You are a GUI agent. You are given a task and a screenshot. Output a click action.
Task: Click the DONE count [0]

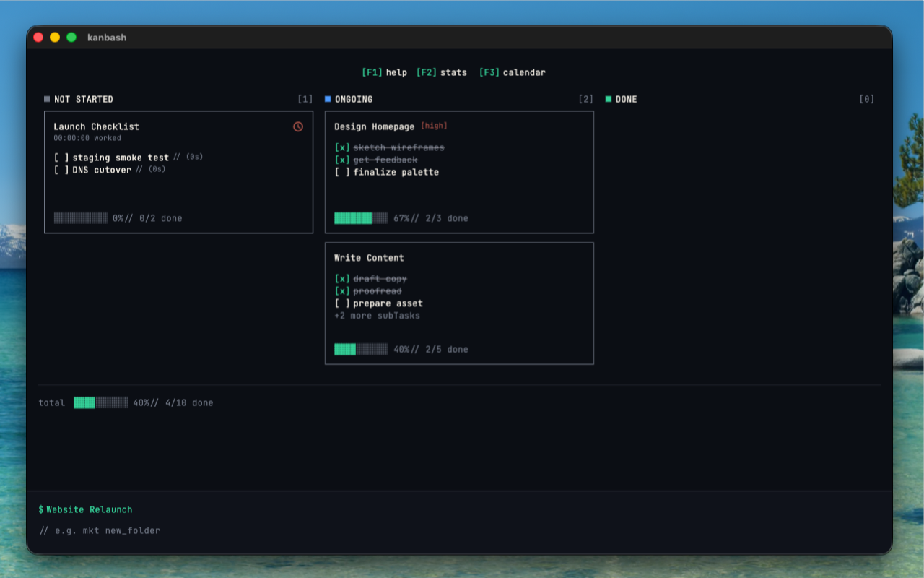(866, 99)
